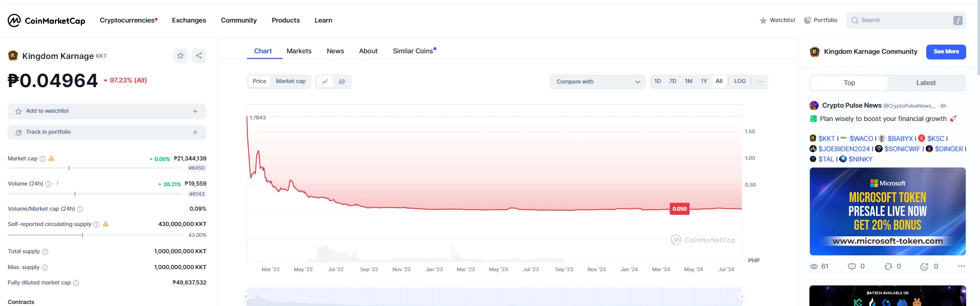Click Volume/Market cap info icon
Viewport: 980px width, 306px height.
click(80, 209)
